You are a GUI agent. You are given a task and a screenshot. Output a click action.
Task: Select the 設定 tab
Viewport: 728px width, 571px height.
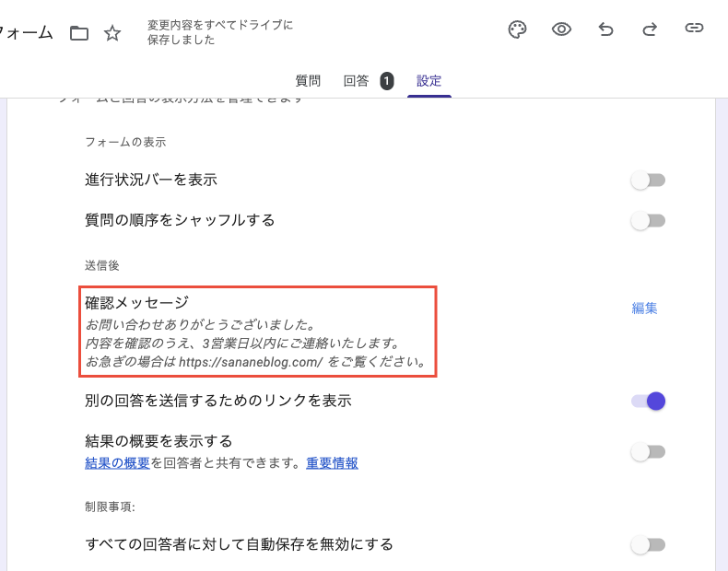pos(429,81)
